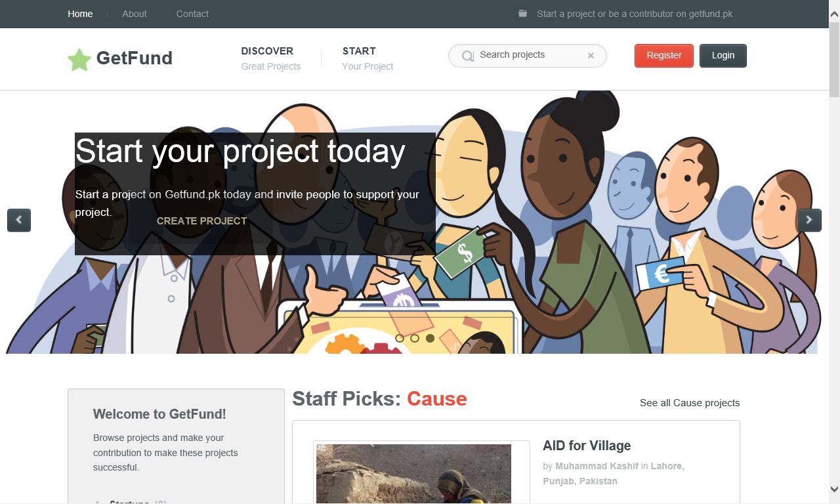Click the red Register button
This screenshot has height=504, width=840.
(664, 56)
